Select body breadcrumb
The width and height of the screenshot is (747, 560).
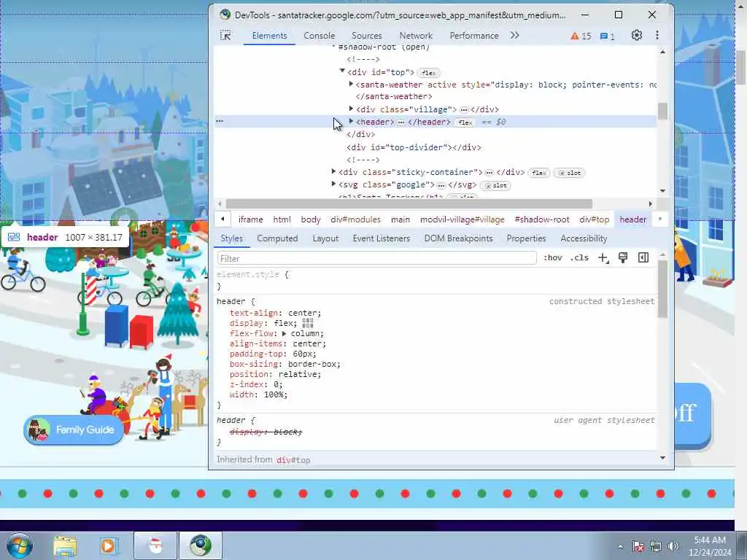tap(311, 219)
